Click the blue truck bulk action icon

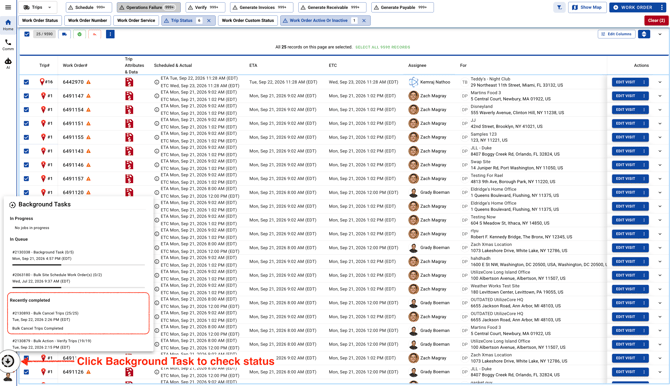pos(65,34)
